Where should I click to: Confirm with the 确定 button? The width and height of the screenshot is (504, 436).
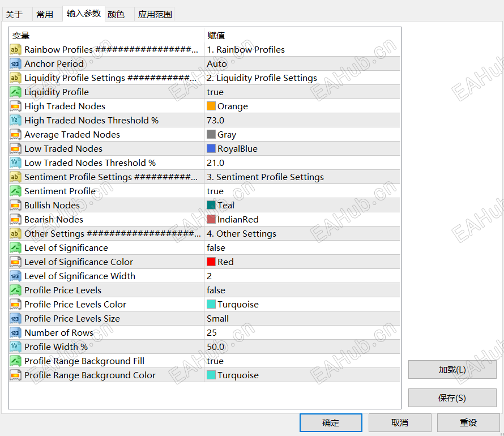coord(331,422)
